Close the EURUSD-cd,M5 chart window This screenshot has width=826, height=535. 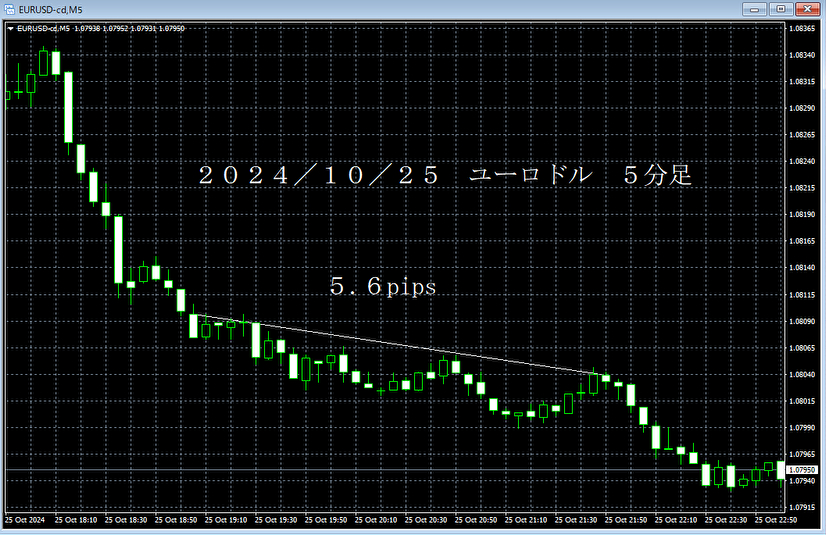807,9
